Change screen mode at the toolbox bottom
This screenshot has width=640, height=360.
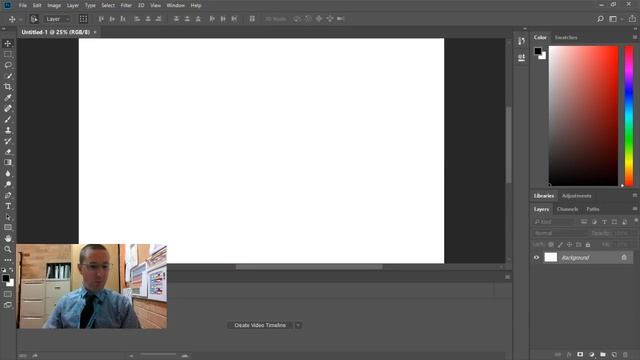coord(8,305)
